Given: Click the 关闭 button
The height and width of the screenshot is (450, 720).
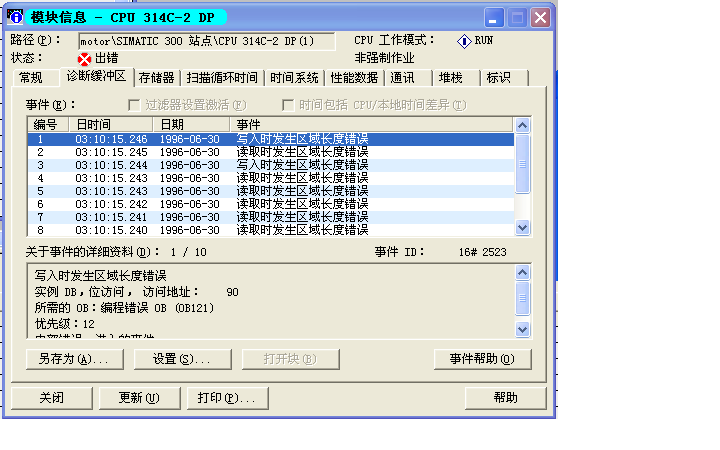Looking at the screenshot, I should (x=52, y=398).
